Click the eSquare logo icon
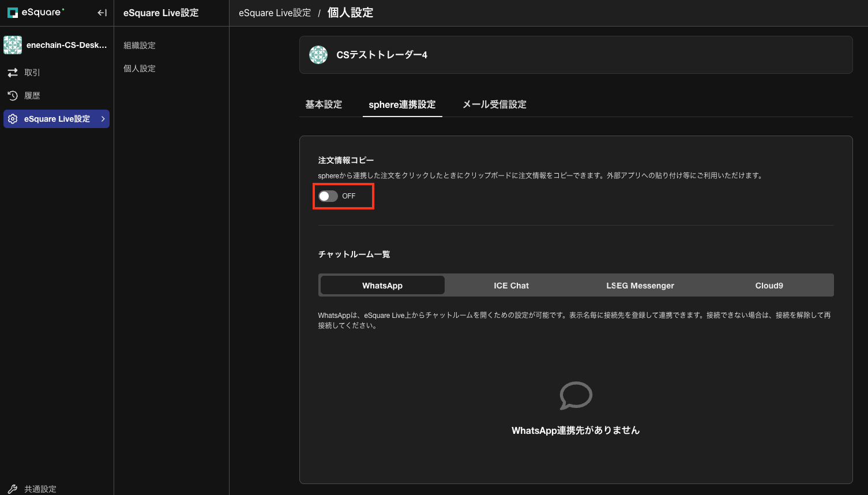 pos(13,13)
